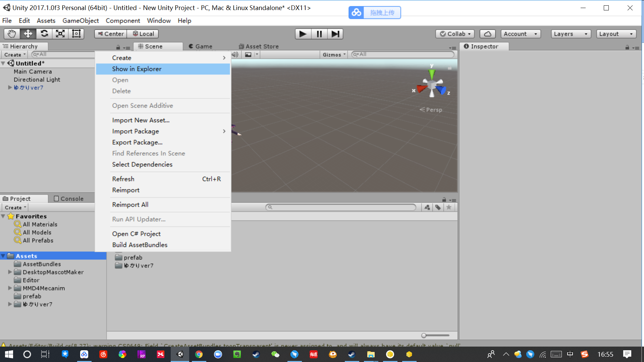Image resolution: width=644 pixels, height=362 pixels.
Task: Select Directional Light in Hierarchy
Action: coord(37,79)
